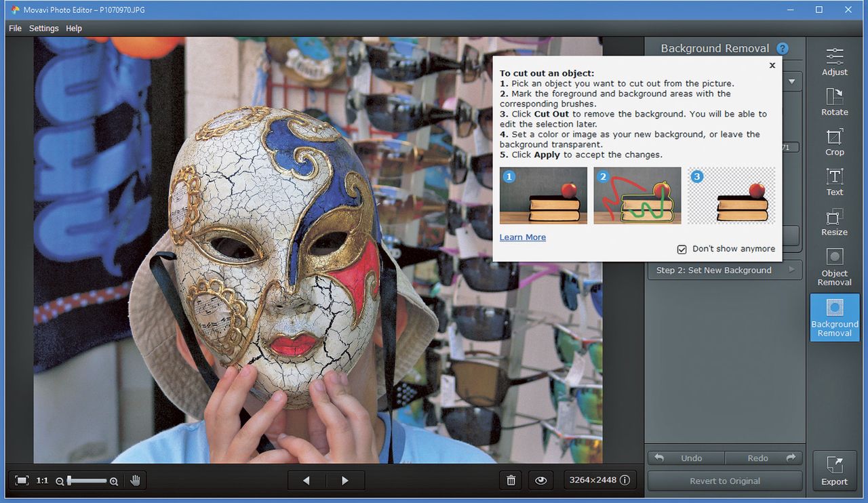The height and width of the screenshot is (503, 868).
Task: Click Revert to Original
Action: pos(725,481)
